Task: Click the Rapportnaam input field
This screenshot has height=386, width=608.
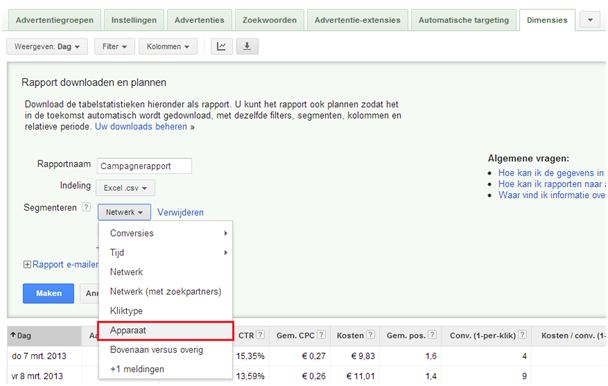Action: coord(144,166)
